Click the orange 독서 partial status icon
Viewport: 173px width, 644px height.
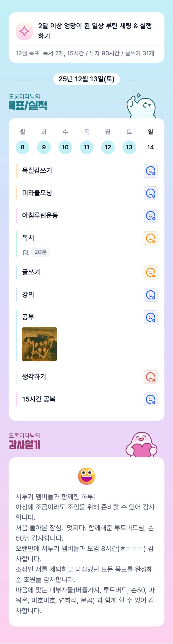(150, 238)
